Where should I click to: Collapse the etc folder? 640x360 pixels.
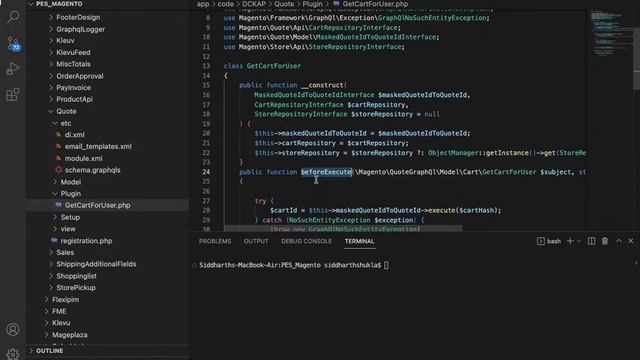tap(66, 123)
